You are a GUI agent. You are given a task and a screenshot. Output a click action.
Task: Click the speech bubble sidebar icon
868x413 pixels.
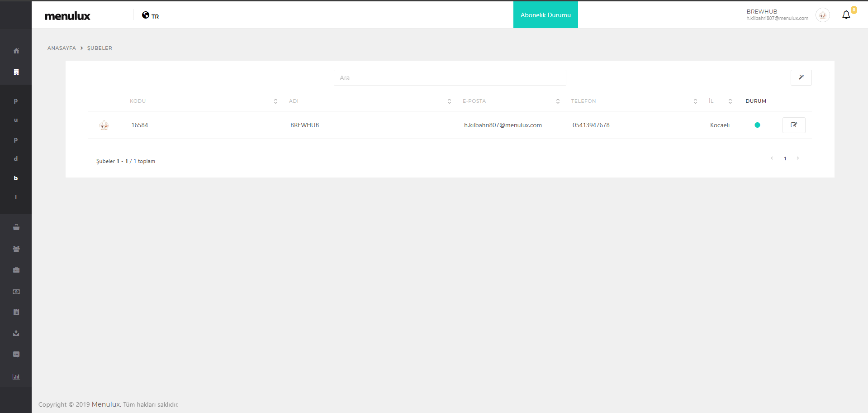[x=16, y=355]
